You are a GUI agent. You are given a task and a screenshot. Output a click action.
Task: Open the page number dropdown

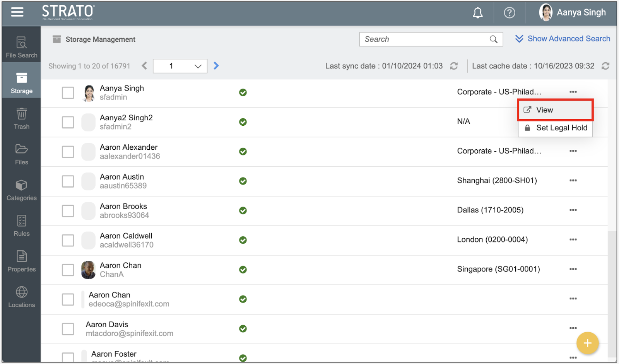pyautogui.click(x=180, y=66)
